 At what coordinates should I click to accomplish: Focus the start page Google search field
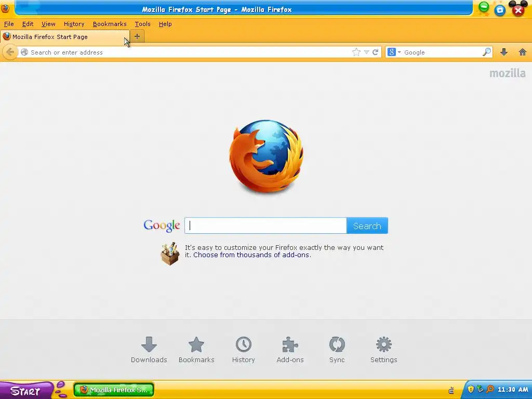(265, 225)
